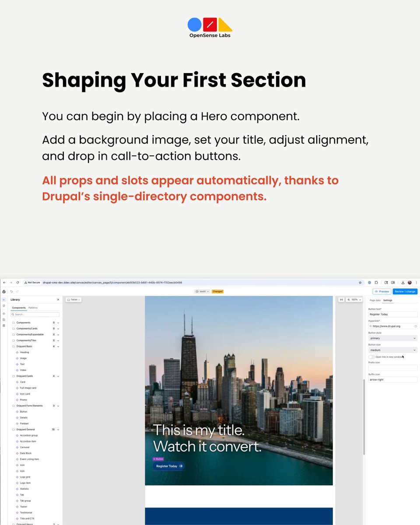Open the test4 page selector dropdown
The image size is (420, 525).
[202, 291]
